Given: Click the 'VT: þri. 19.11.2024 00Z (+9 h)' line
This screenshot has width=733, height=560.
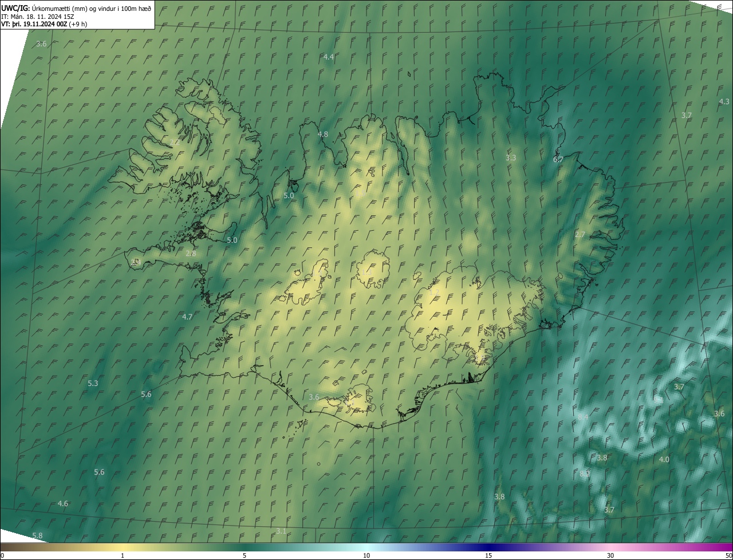Looking at the screenshot, I should (45, 24).
